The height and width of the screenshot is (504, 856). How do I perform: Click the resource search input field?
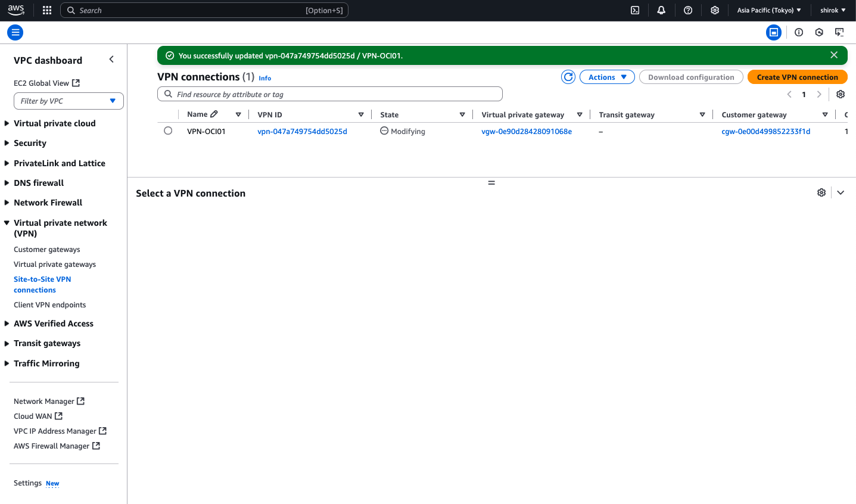[329, 94]
